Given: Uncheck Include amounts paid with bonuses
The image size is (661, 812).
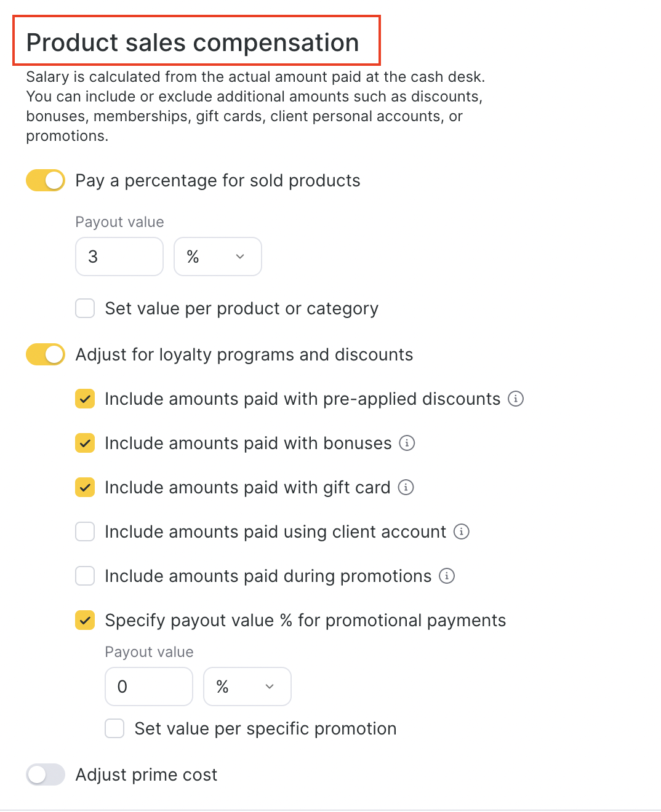Looking at the screenshot, I should (85, 443).
